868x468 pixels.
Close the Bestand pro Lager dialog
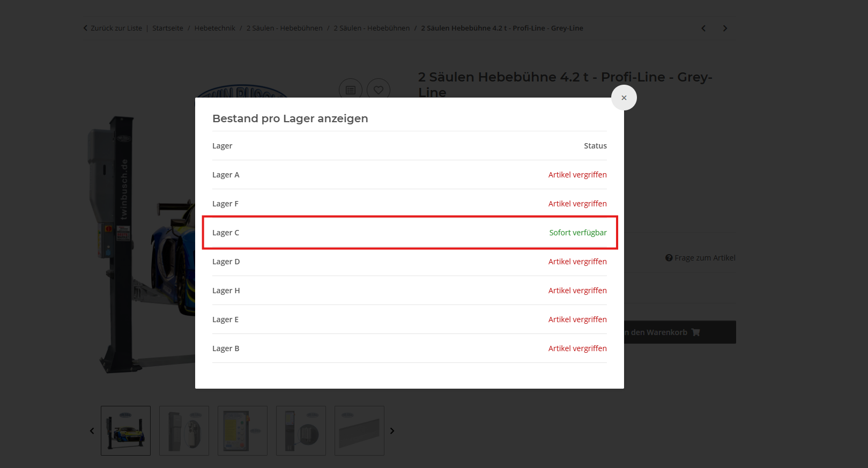coord(624,98)
